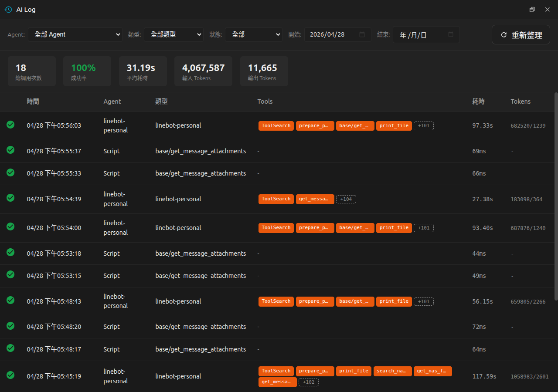Click duration 27.38s value
This screenshot has width=558, height=392.
[483, 199]
